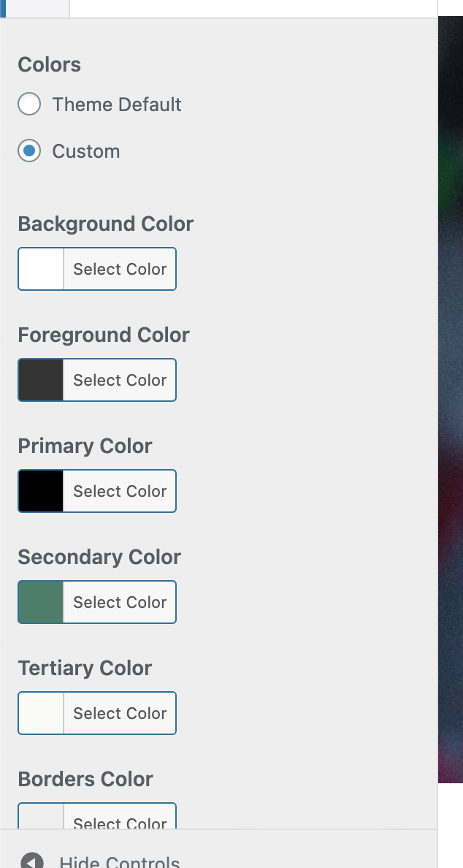
Task: Open Select Color for Secondary Color
Action: (x=119, y=602)
